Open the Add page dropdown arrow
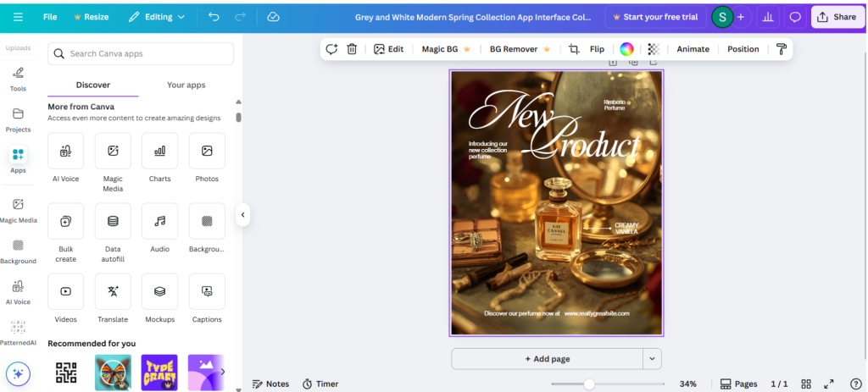868x392 pixels. (x=652, y=359)
